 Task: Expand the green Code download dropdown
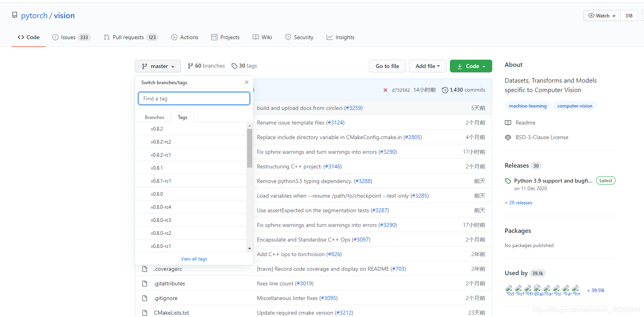coord(471,66)
